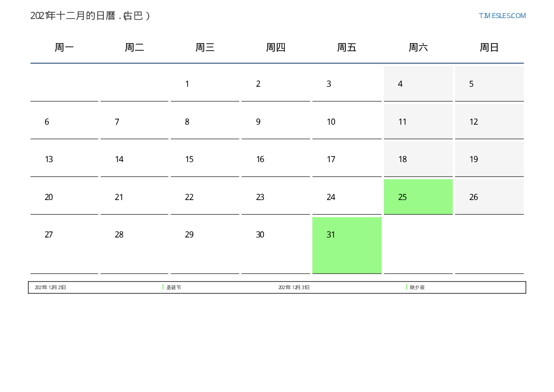The image size is (554, 392).
Task: Select day 14 in the calendar
Action: point(135,159)
